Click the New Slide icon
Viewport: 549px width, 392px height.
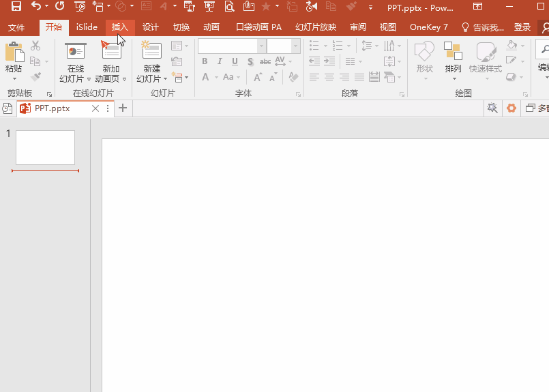[x=151, y=50]
